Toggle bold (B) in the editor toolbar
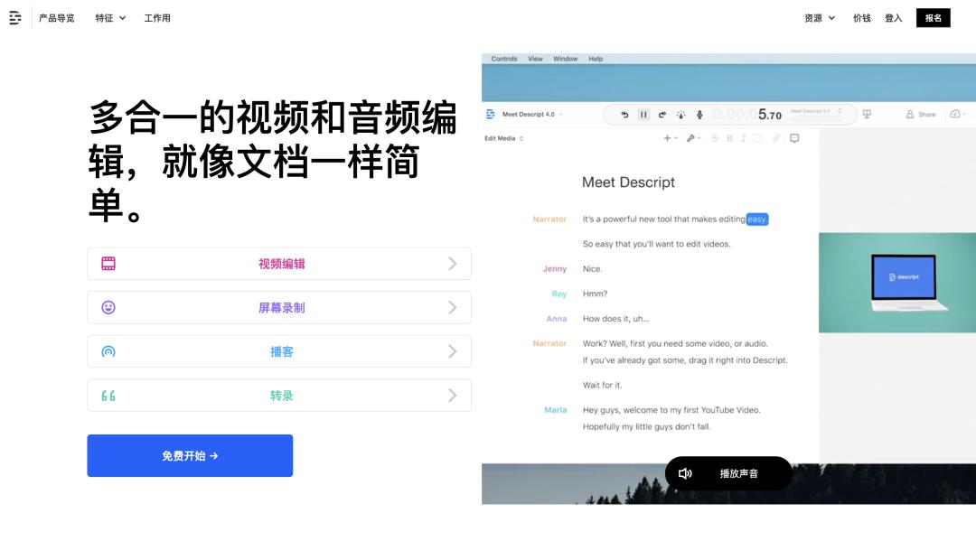This screenshot has height=560, width=976. point(729,138)
